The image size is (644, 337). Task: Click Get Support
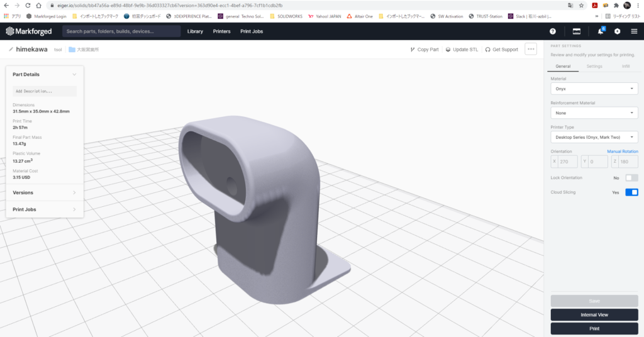(501, 49)
